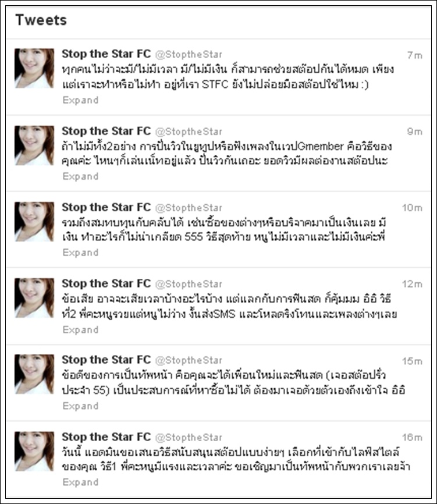This screenshot has height=504, width=437.
Task: Click @StoptheStar handle in the 15m tweet
Action: [189, 360]
